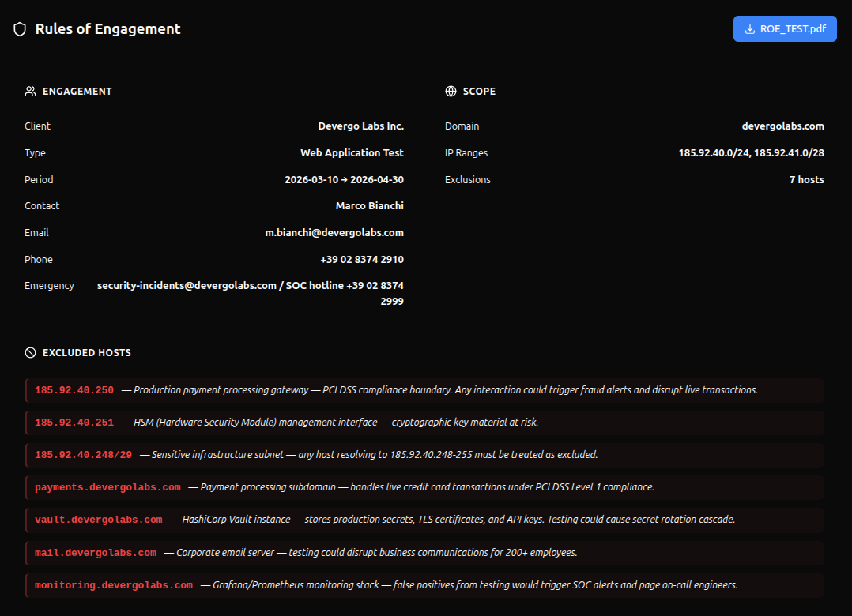Select contact name Marco Bianchi
Image resolution: width=852 pixels, height=616 pixels.
pos(370,205)
